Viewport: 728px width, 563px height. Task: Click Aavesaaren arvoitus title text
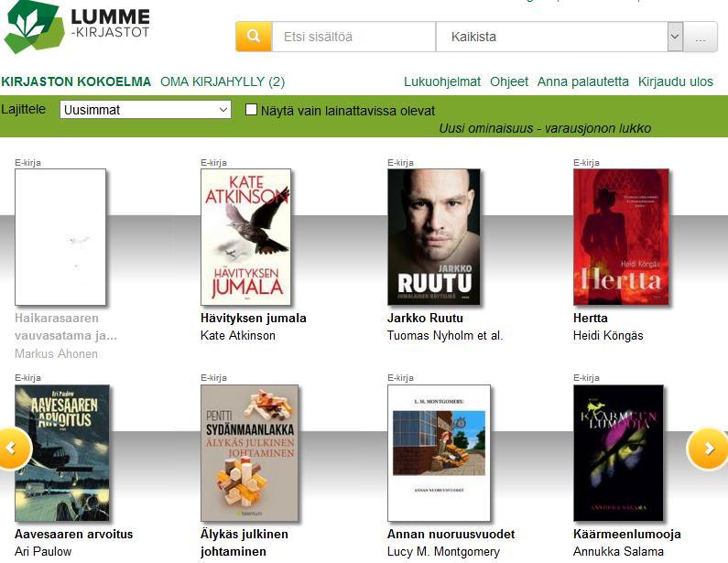[74, 534]
